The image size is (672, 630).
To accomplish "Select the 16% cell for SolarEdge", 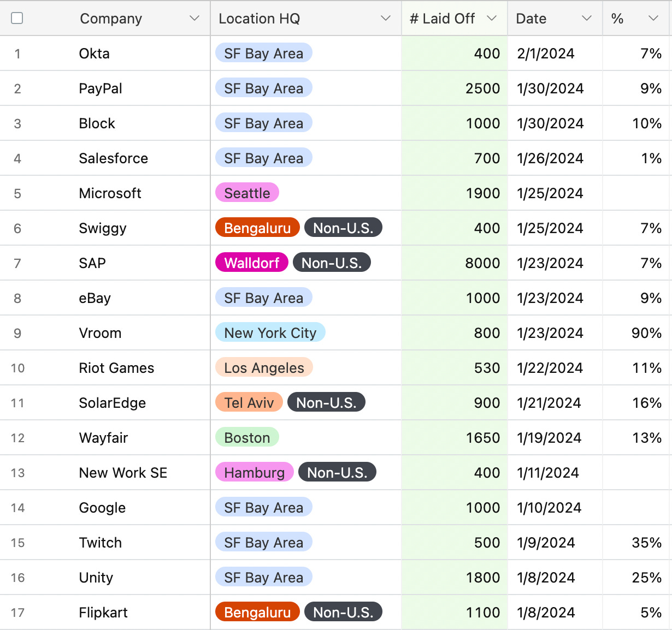I will (637, 403).
